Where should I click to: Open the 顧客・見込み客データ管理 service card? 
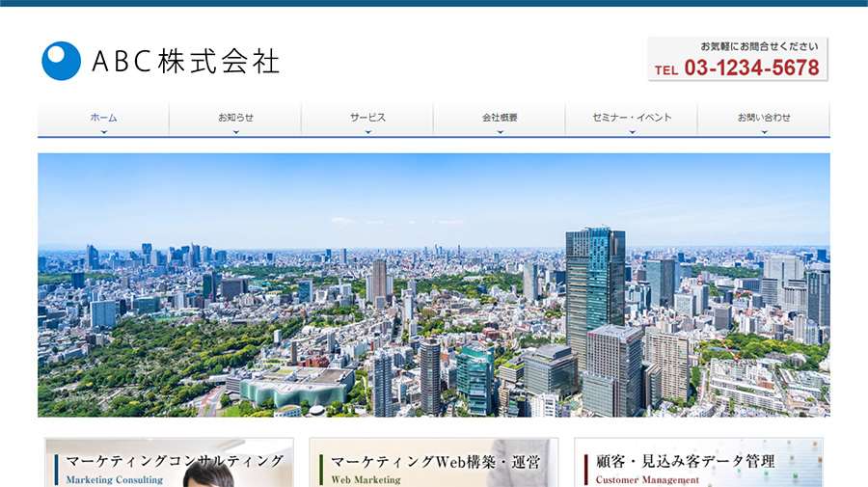(698, 463)
